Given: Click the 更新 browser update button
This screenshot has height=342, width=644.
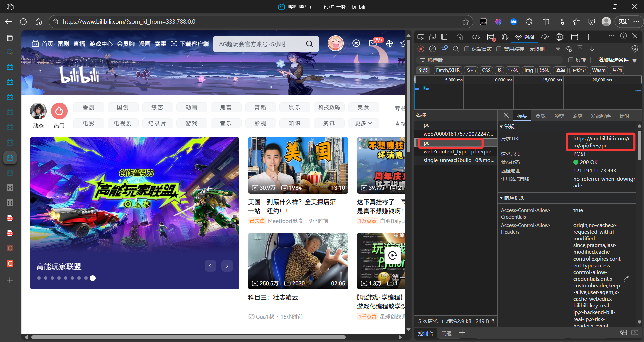Looking at the screenshot, I should tap(624, 22).
